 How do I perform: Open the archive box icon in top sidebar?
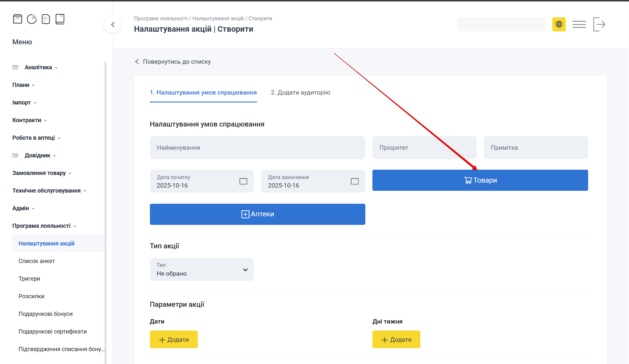pos(18,19)
